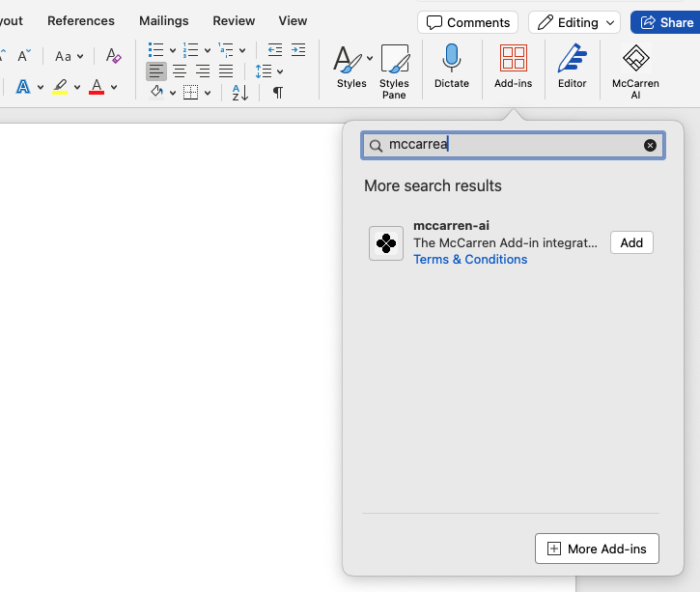Click the Share button

[666, 22]
